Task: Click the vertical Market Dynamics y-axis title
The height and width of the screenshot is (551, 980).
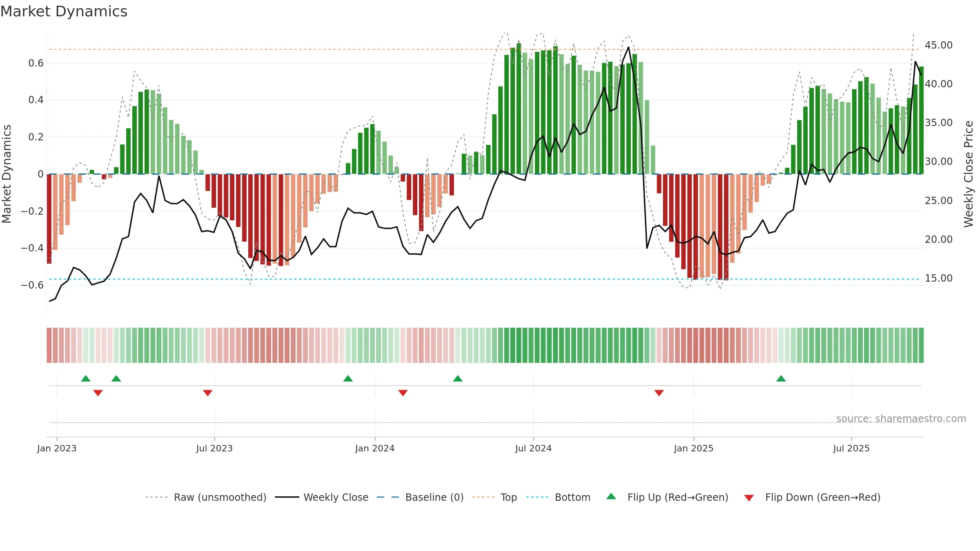Action: [x=7, y=174]
